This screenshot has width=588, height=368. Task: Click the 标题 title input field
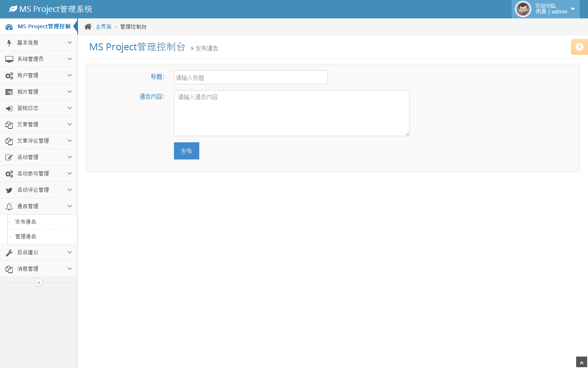tap(251, 77)
